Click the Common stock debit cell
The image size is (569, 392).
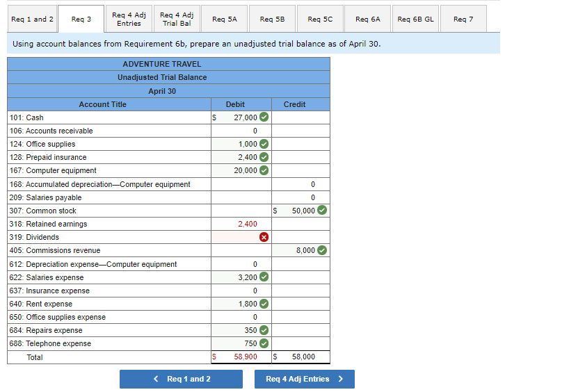241,211
